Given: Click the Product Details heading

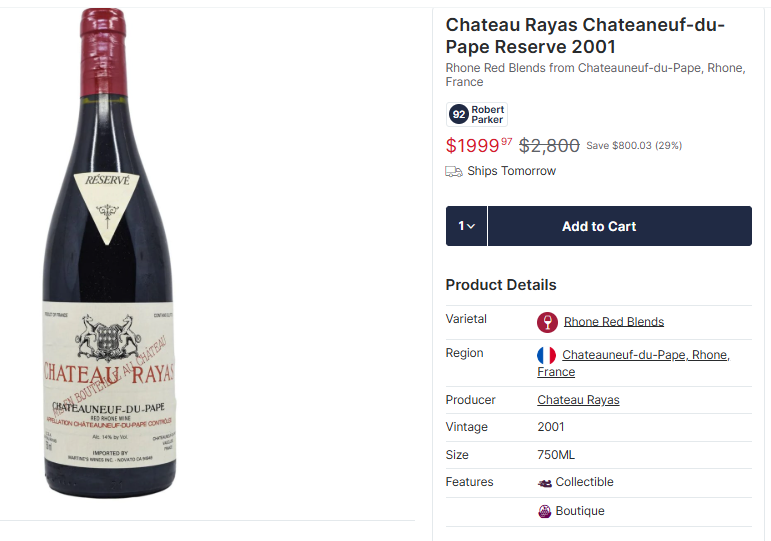Looking at the screenshot, I should click(501, 285).
